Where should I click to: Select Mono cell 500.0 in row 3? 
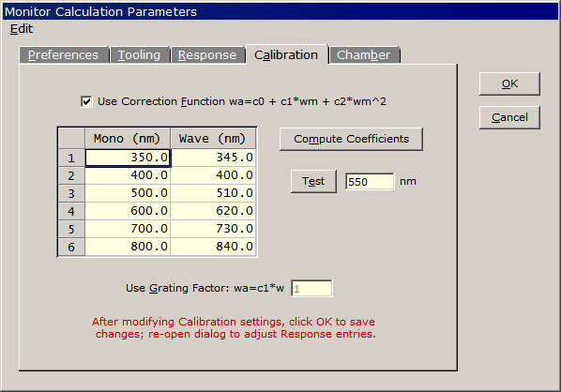click(128, 193)
